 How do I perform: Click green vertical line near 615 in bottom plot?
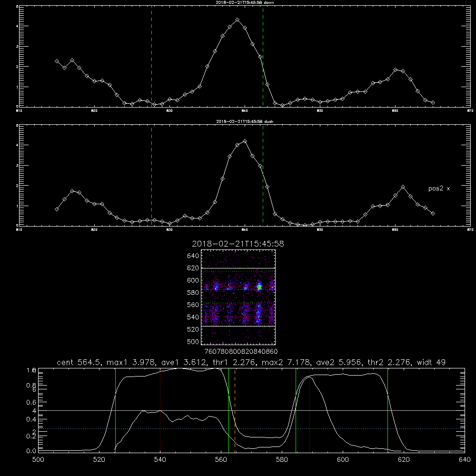point(387,410)
